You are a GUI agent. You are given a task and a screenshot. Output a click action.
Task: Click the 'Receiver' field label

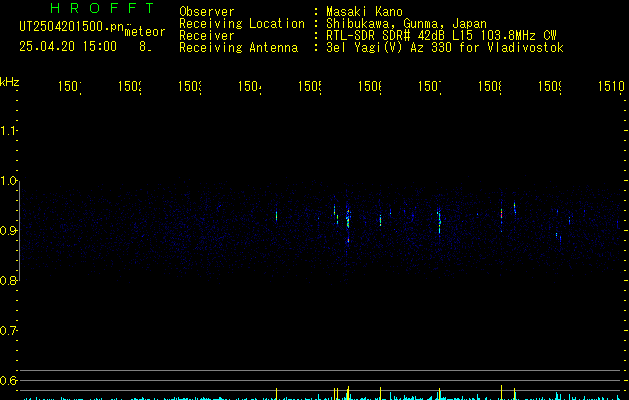[x=207, y=36]
